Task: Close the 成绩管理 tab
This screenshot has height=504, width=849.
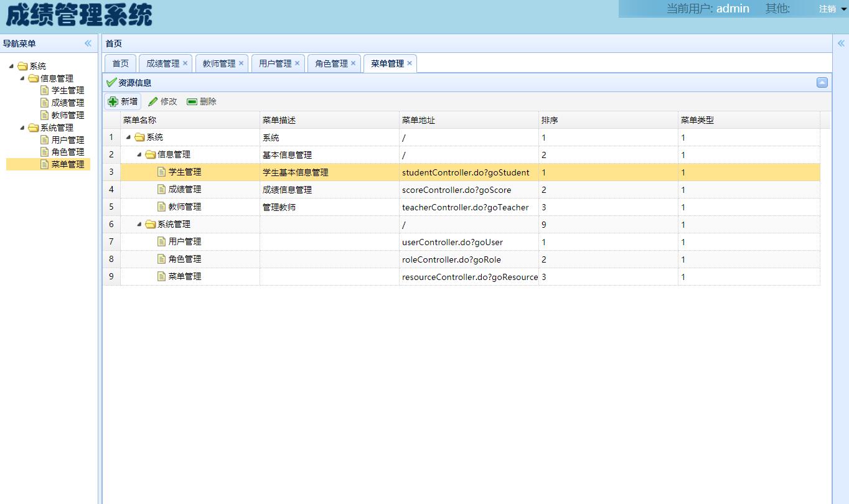Action: 185,63
